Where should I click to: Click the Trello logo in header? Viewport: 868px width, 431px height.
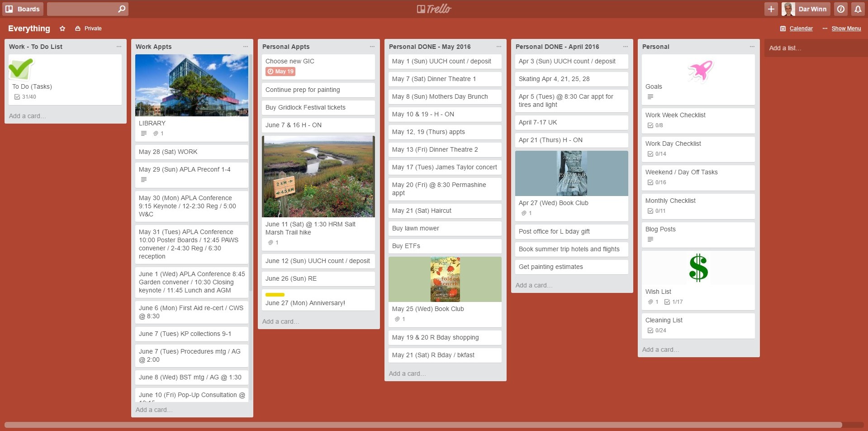(434, 9)
